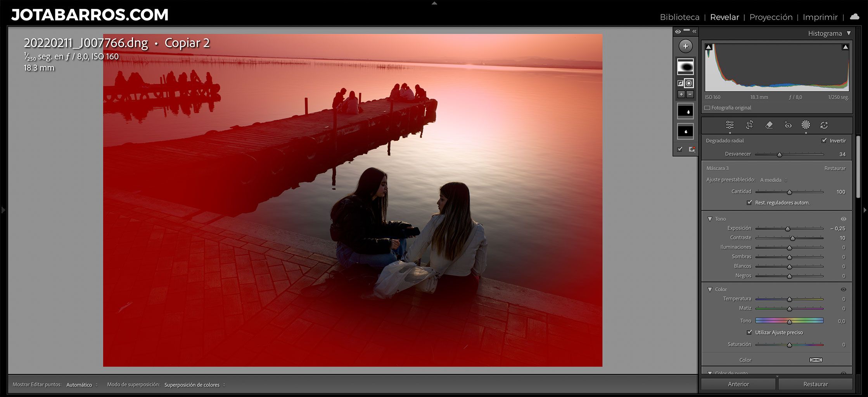Click the Masking tool icon
Viewport: 868px width, 397px height.
pyautogui.click(x=806, y=125)
